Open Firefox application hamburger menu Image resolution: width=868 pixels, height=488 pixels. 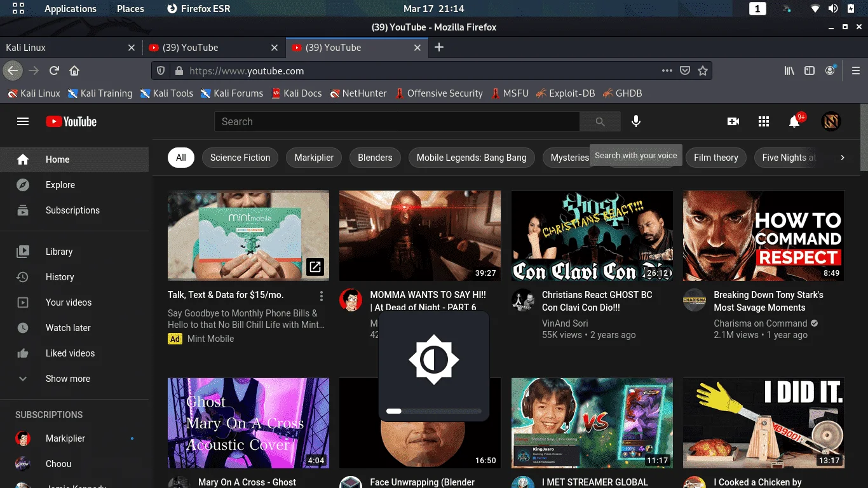(x=856, y=71)
